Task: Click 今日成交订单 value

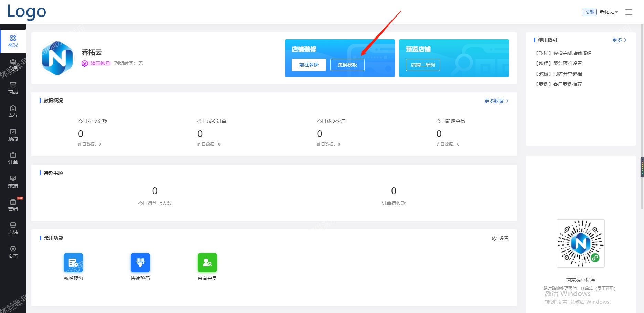Action: point(200,134)
